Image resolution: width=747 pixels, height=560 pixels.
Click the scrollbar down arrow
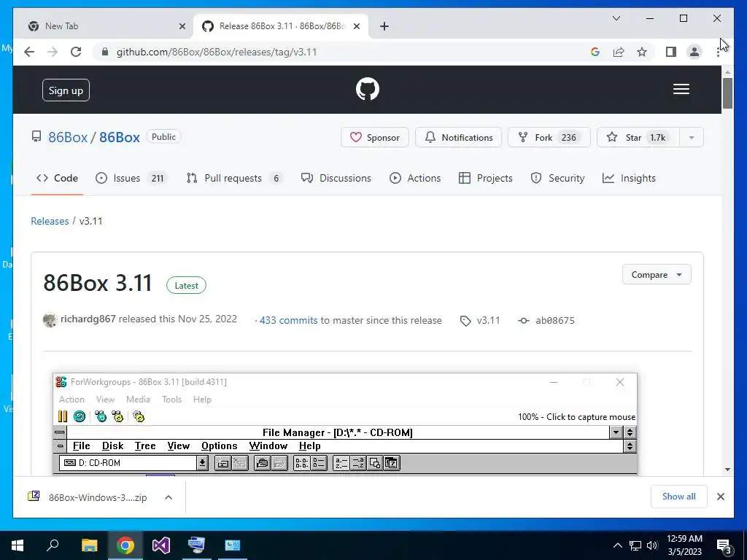pyautogui.click(x=727, y=470)
